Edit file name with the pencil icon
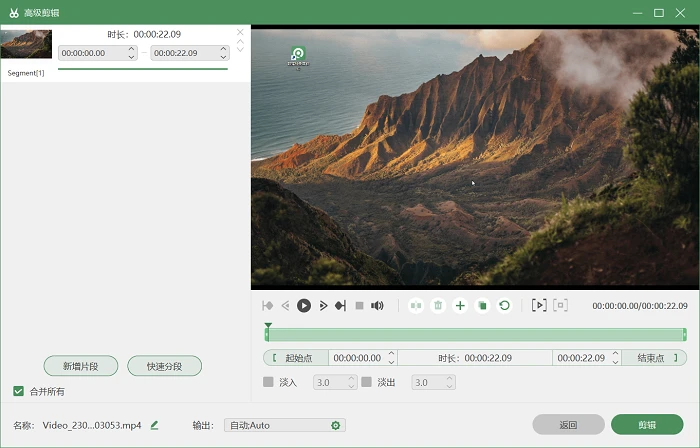Viewport: 700px width, 448px height. tap(154, 425)
